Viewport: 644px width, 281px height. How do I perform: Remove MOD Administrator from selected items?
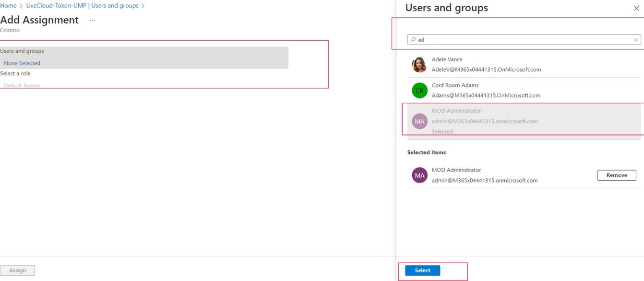coord(617,175)
